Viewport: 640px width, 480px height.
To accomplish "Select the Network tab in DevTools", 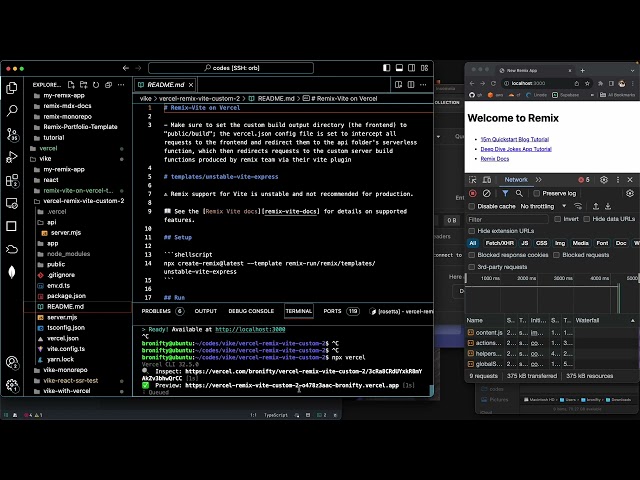I will click(x=516, y=180).
